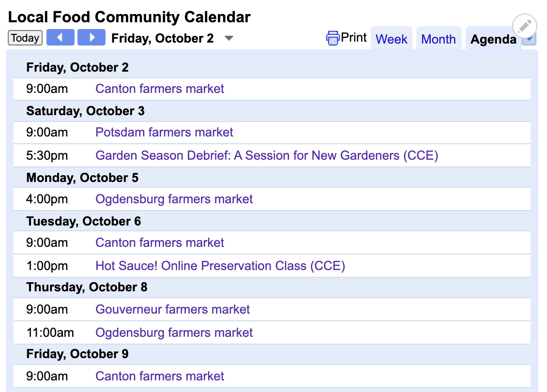The image size is (547, 392).
Task: Switch to the Week tab
Action: pyautogui.click(x=391, y=39)
